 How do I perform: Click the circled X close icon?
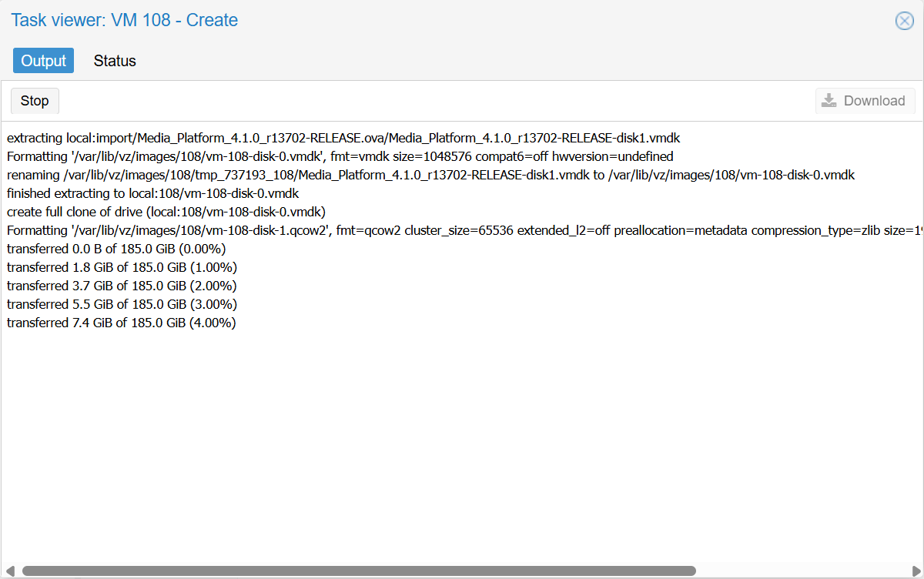point(904,21)
